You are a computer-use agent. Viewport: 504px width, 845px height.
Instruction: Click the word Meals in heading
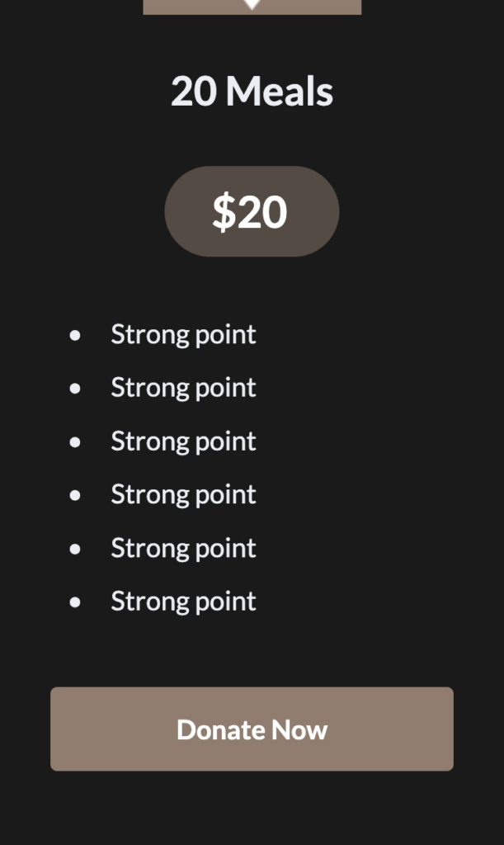(280, 91)
